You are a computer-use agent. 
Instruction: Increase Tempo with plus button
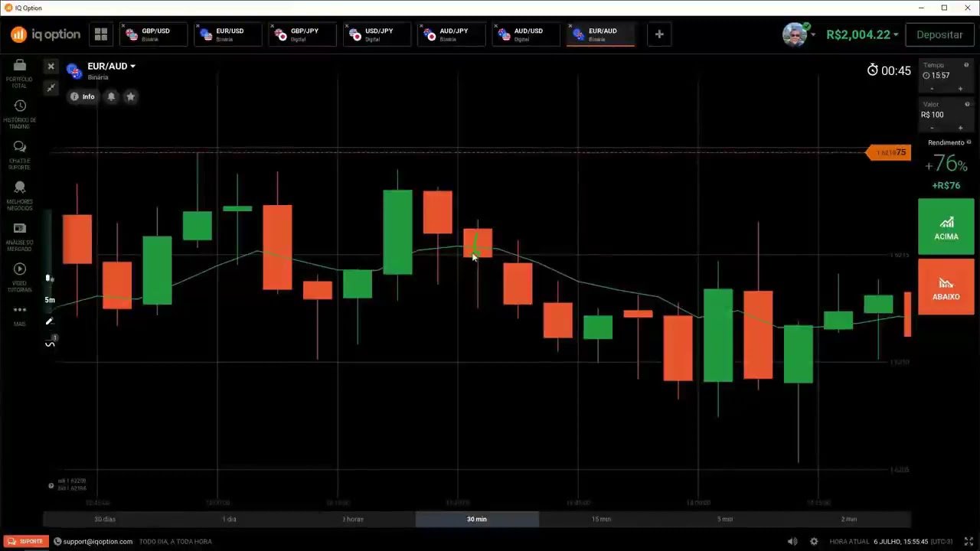pyautogui.click(x=960, y=89)
